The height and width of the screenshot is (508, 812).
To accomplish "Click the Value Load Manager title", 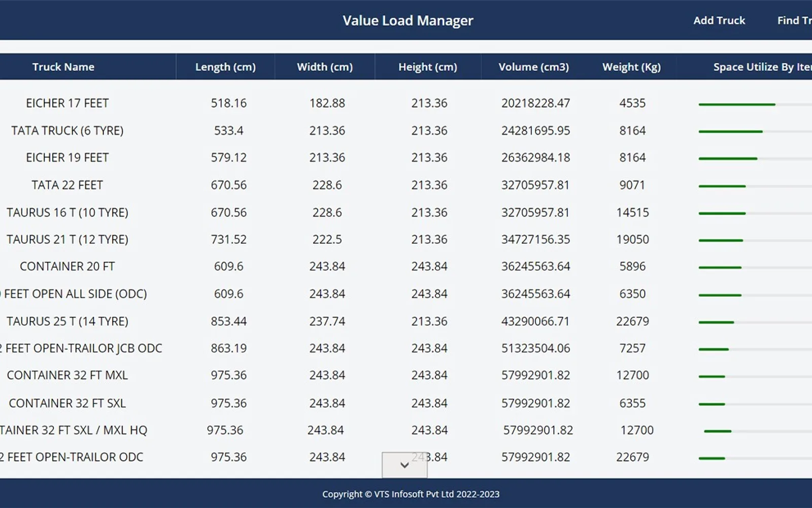I will click(408, 20).
